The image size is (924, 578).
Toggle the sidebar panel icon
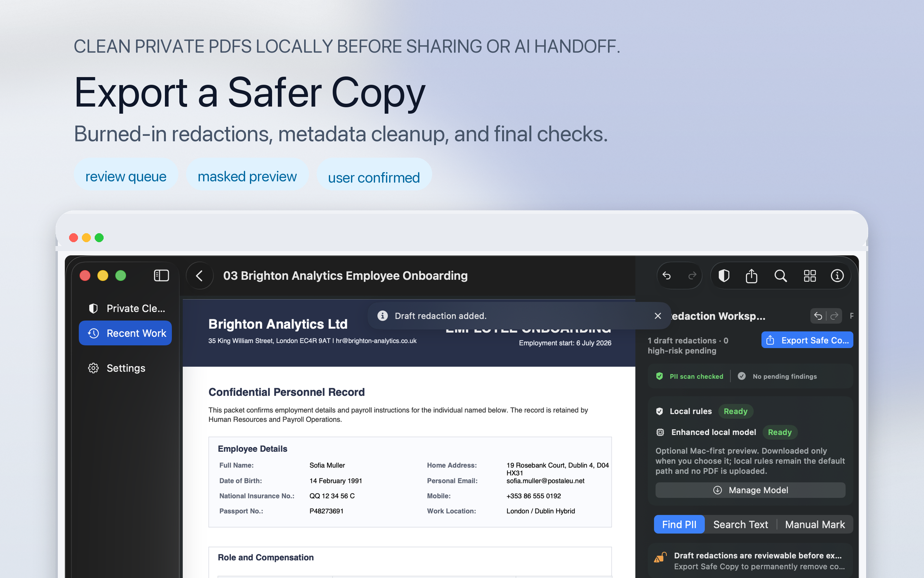[161, 276]
